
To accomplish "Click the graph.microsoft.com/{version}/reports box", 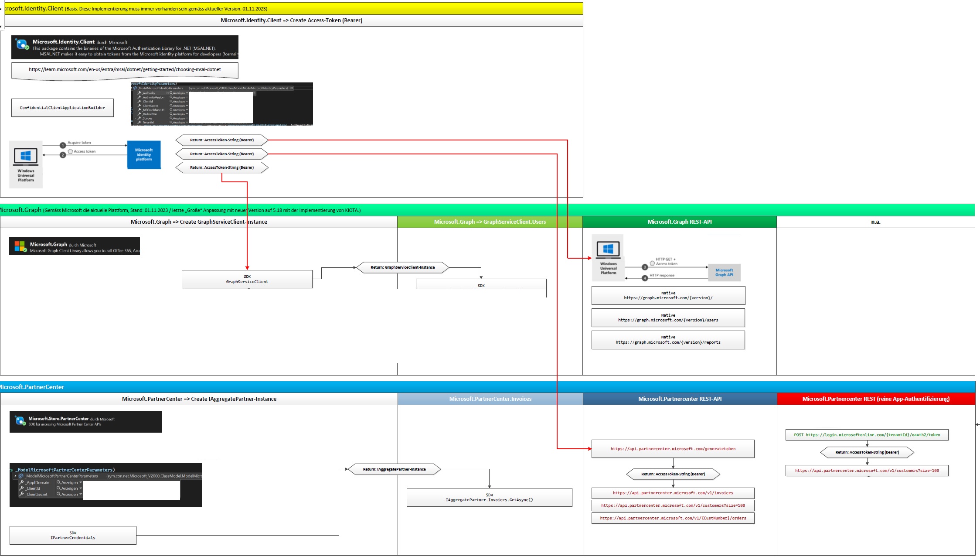I will coord(668,340).
